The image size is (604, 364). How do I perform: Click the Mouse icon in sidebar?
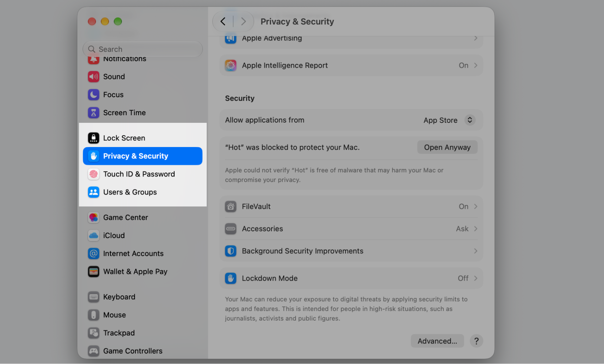(x=93, y=315)
